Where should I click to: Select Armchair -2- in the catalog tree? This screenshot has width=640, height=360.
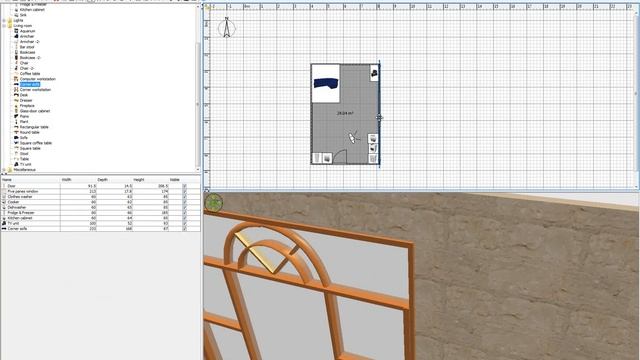pos(30,42)
